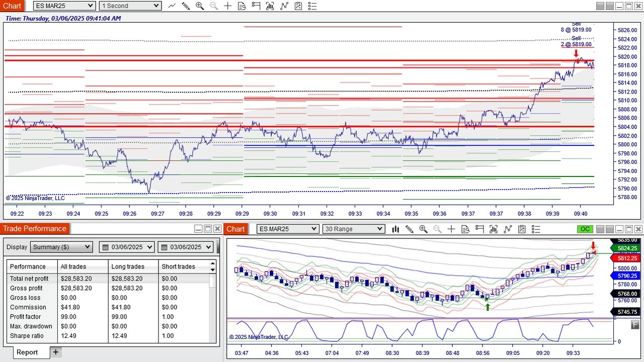Select the Report tab

pyautogui.click(x=27, y=352)
